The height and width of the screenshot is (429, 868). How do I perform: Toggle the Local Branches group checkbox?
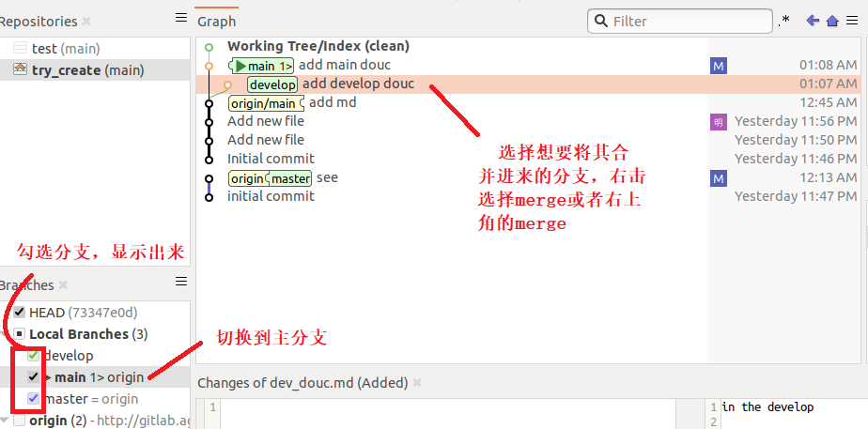click(x=20, y=334)
